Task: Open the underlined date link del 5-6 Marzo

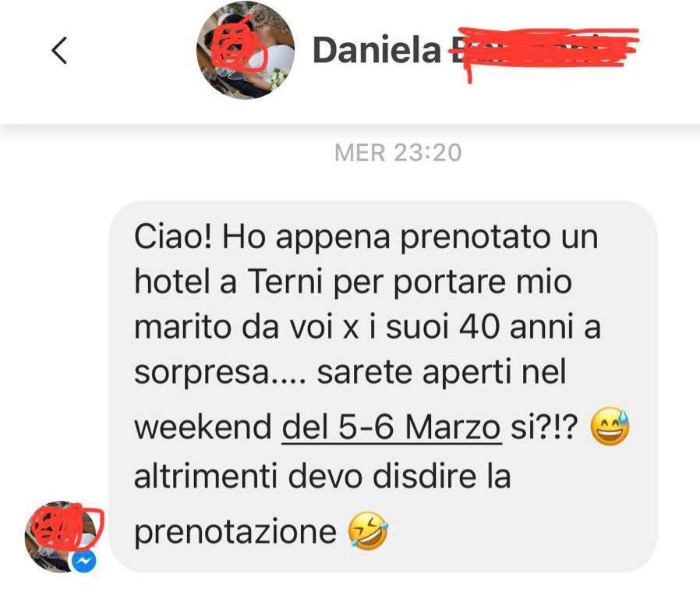Action: click(391, 427)
